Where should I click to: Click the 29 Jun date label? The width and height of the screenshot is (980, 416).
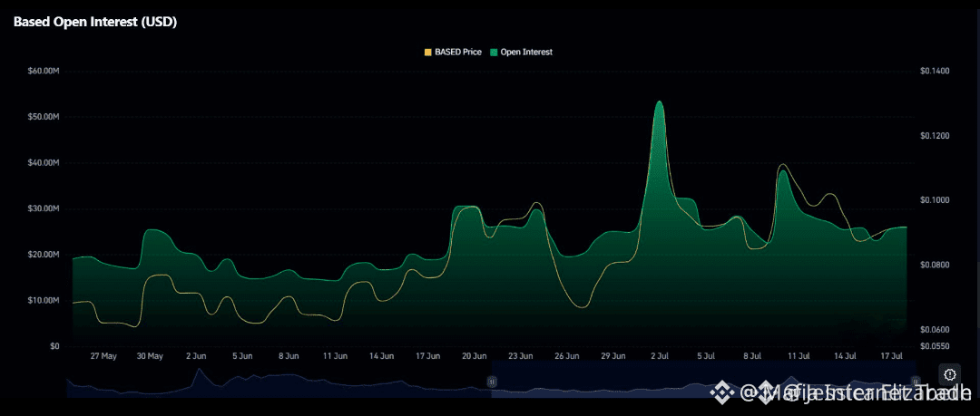click(x=613, y=356)
